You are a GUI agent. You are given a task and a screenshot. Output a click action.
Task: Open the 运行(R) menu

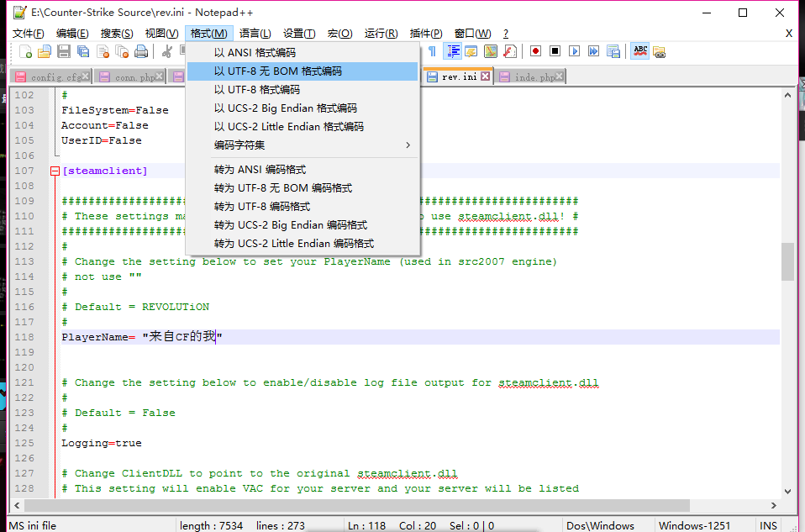click(381, 34)
